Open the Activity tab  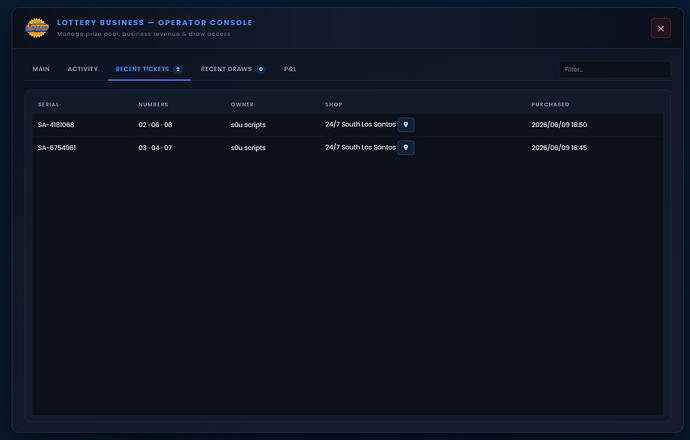(x=83, y=69)
